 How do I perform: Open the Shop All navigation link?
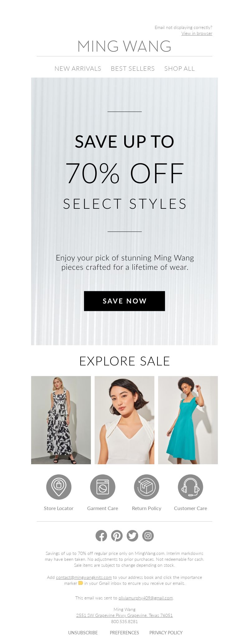coord(180,69)
